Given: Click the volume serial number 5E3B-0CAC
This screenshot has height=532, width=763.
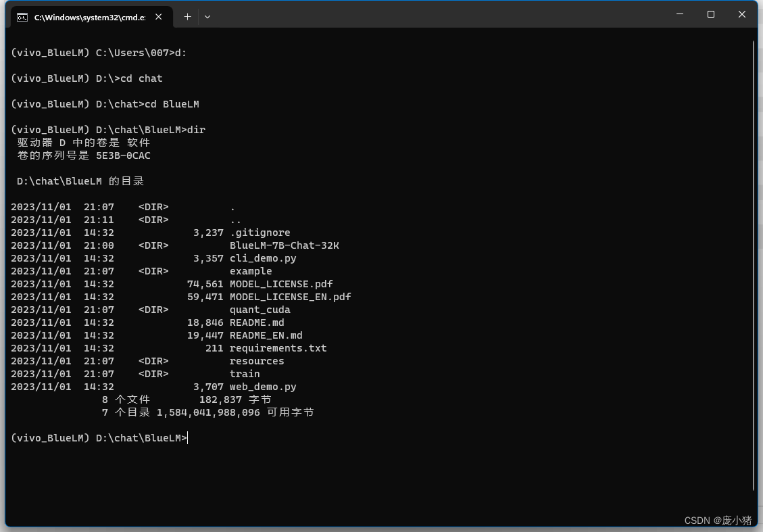Looking at the screenshot, I should pyautogui.click(x=123, y=155).
